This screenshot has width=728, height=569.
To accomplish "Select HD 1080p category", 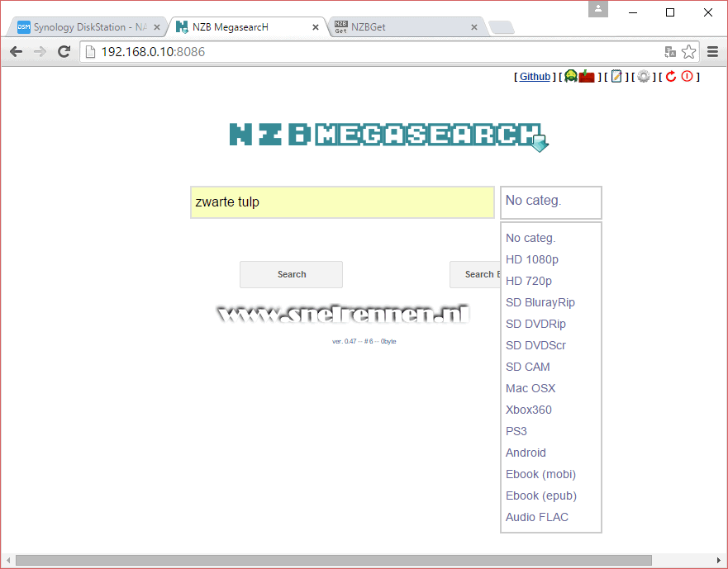I will (531, 259).
